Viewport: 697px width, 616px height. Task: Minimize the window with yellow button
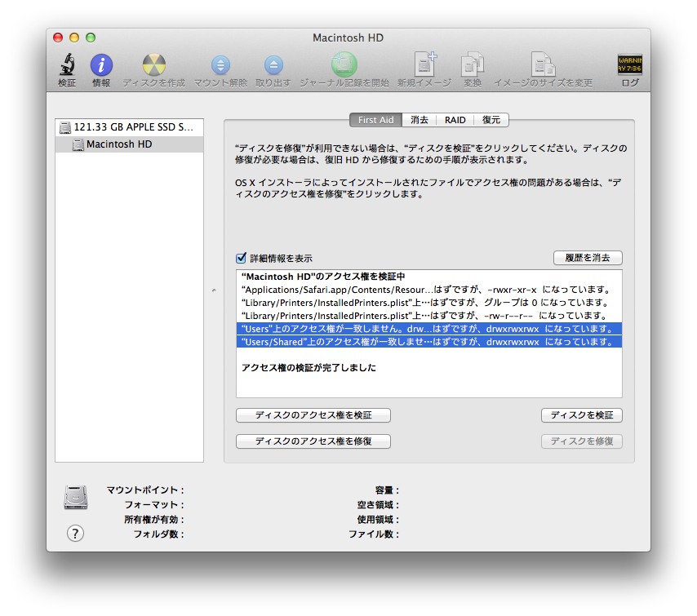click(x=74, y=38)
